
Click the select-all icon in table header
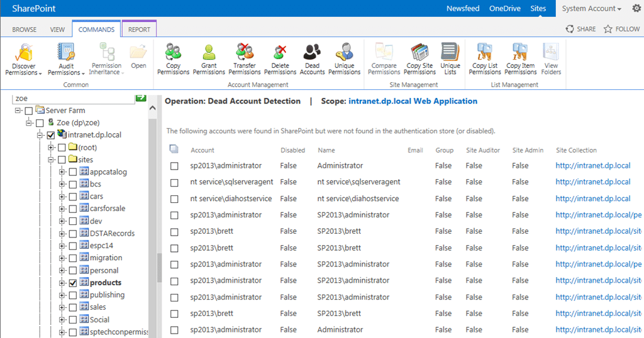point(174,149)
